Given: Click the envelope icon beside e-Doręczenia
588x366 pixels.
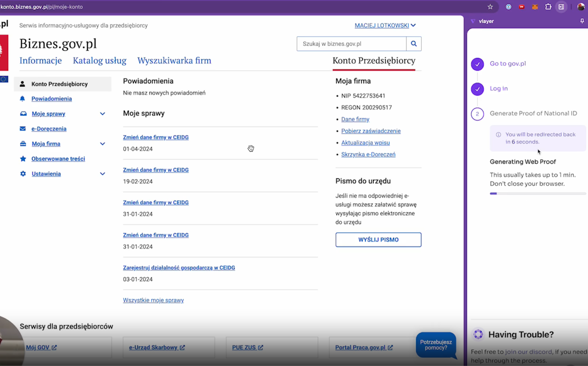Looking at the screenshot, I should click(x=23, y=129).
